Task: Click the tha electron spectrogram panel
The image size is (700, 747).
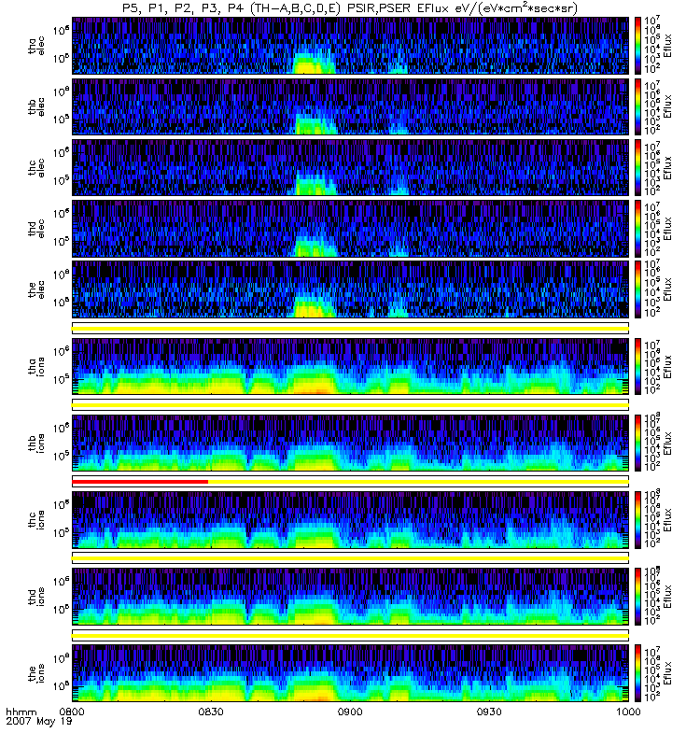Action: tap(349, 45)
